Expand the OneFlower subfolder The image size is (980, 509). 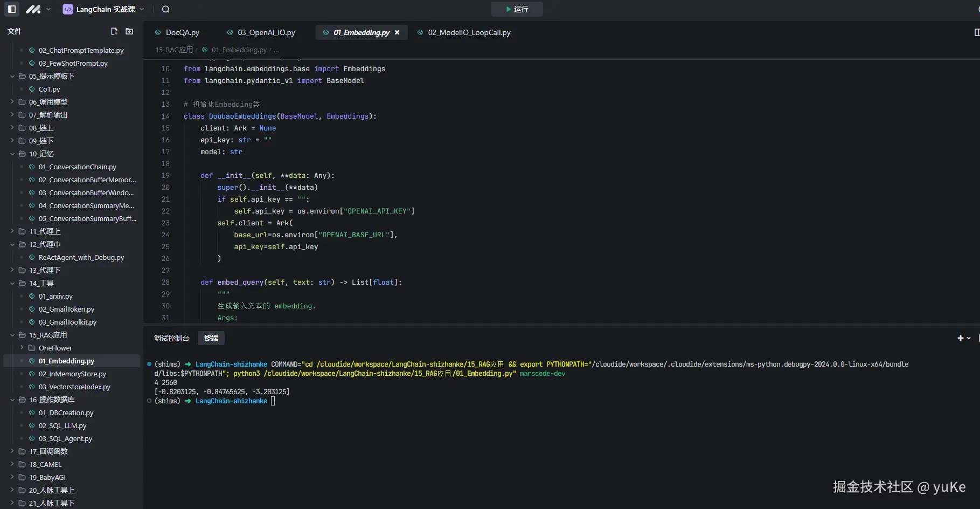(22, 348)
